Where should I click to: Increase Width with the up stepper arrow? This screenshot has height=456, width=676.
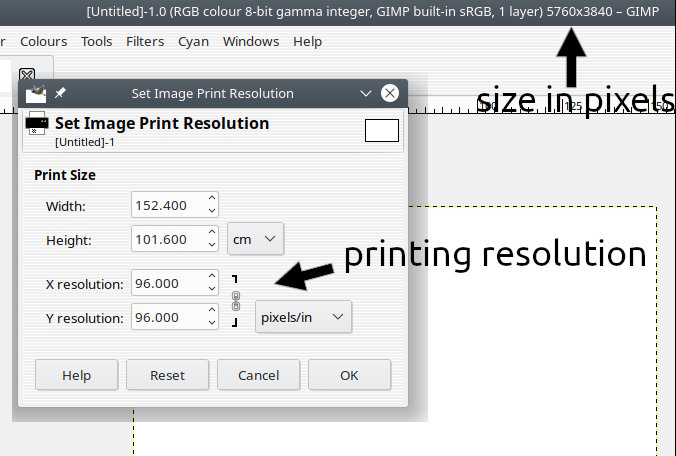coord(212,198)
